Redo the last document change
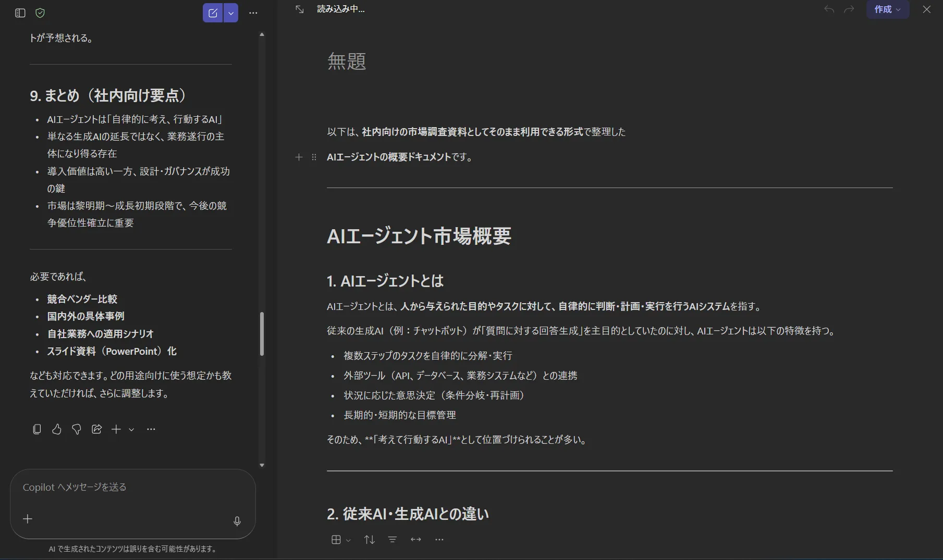 [x=849, y=9]
